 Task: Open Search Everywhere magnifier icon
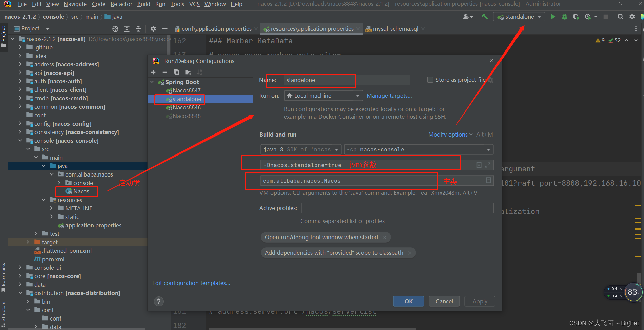[620, 17]
